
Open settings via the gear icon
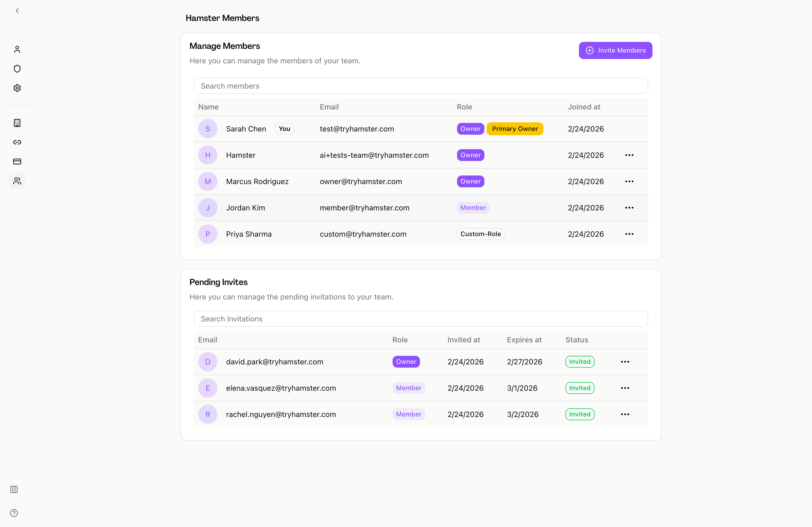pyautogui.click(x=17, y=88)
